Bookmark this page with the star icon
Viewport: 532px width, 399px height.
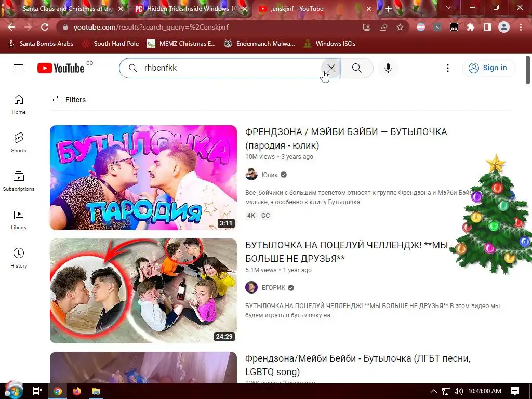click(x=400, y=27)
